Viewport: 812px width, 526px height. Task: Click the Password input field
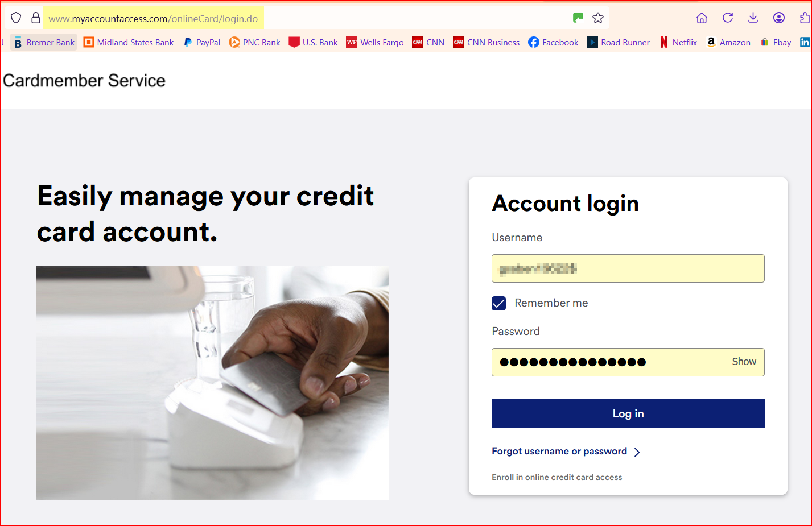[x=609, y=362]
